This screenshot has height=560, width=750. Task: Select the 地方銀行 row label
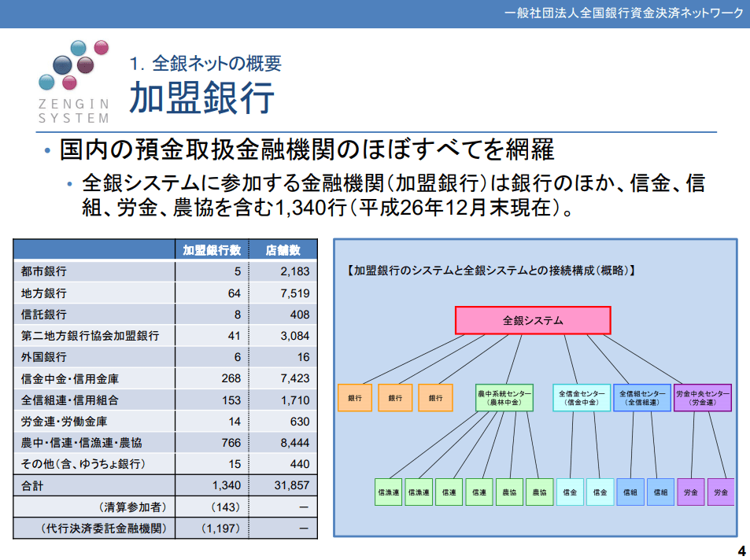(44, 293)
